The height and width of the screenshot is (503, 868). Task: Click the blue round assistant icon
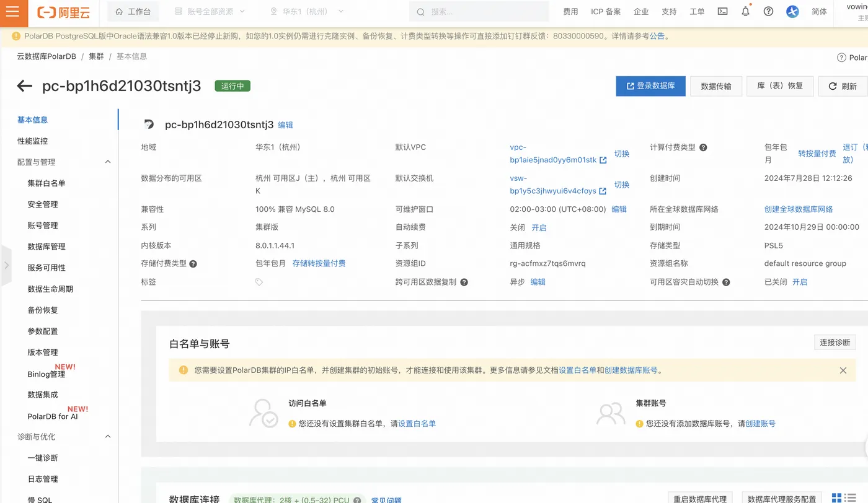(792, 11)
